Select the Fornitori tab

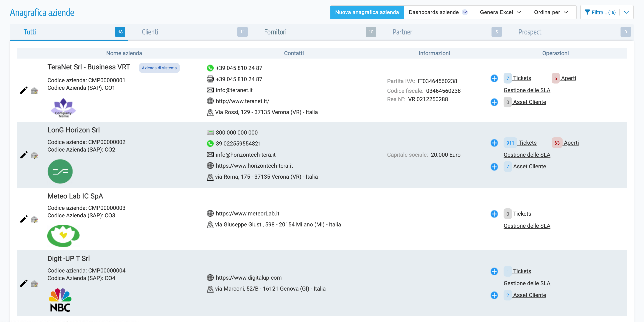coord(275,32)
